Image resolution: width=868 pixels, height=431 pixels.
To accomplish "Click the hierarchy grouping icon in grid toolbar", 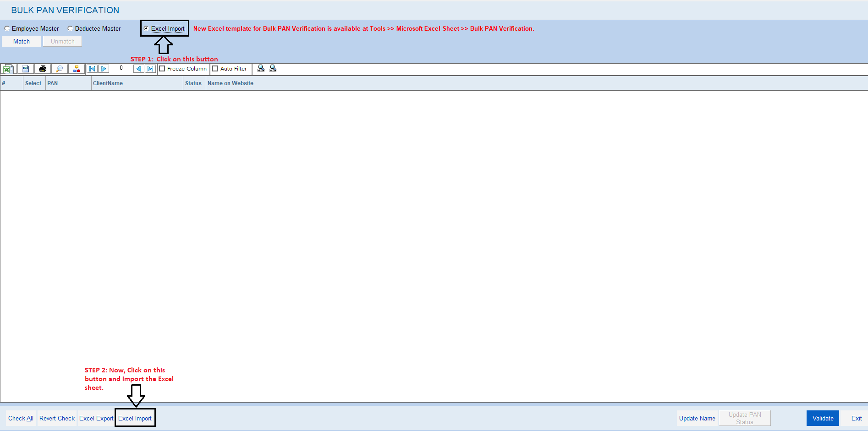I will [x=77, y=69].
